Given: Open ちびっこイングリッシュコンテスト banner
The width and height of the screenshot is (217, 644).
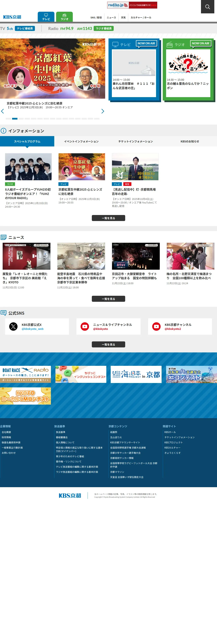Looking at the screenshot, I should tap(81, 374).
